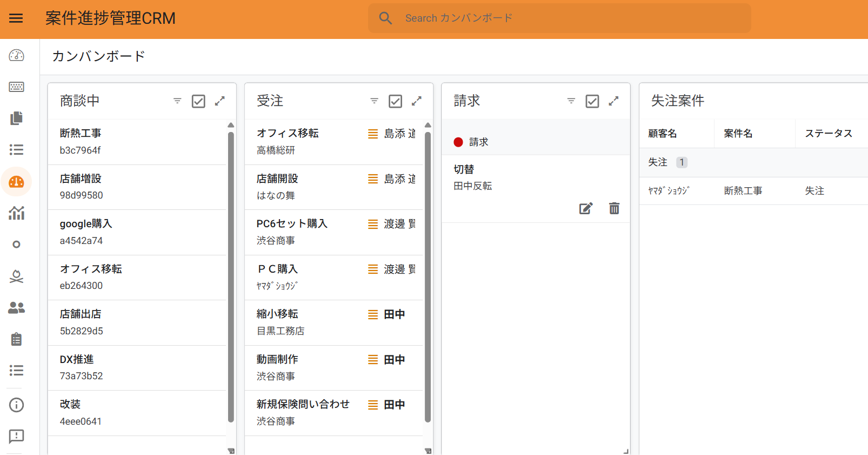868x455 pixels.
Task: Click the edit icon on 切替 card
Action: click(586, 209)
